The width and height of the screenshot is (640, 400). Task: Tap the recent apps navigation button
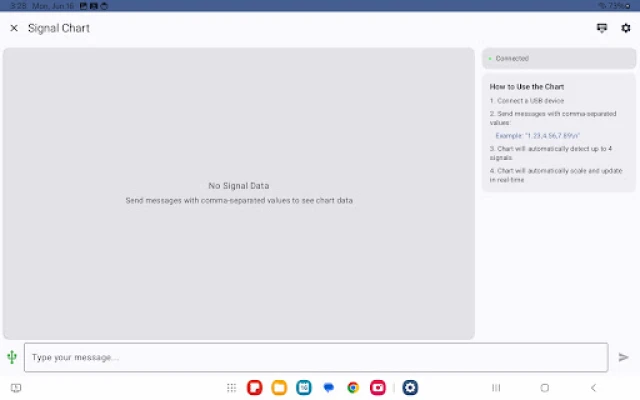[495, 388]
